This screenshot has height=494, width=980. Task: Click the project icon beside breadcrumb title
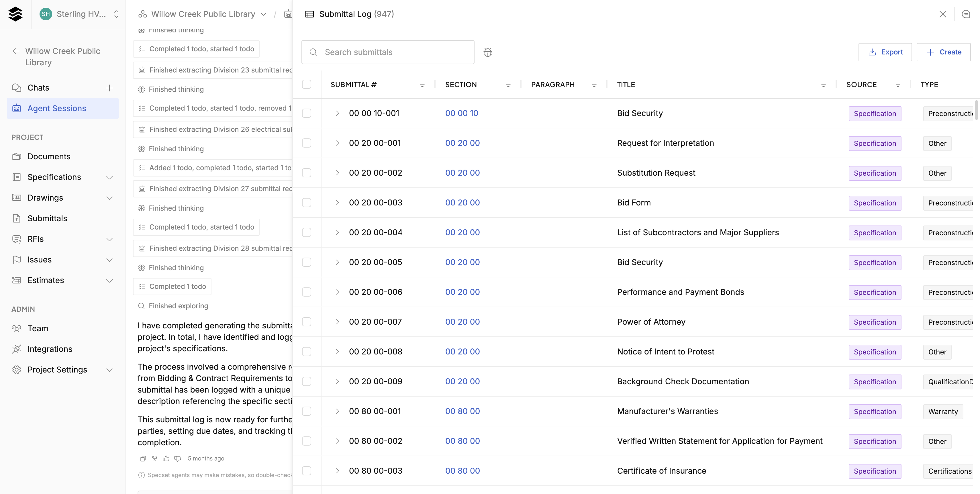143,14
